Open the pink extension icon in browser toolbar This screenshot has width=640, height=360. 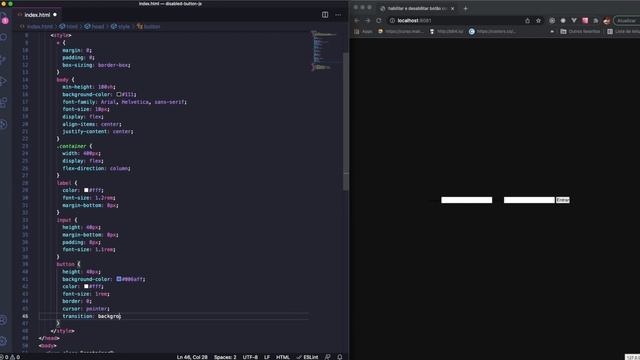pyautogui.click(x=585, y=20)
